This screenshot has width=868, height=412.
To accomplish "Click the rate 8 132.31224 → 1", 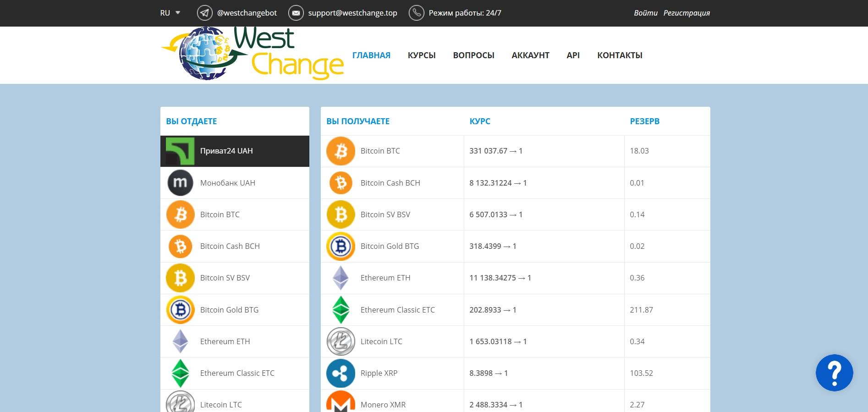I will (498, 183).
